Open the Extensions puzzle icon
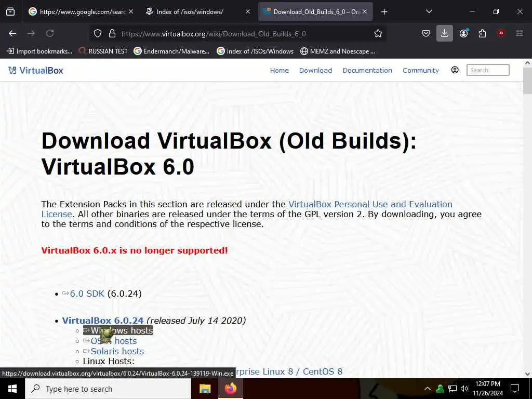The width and height of the screenshot is (532, 399). (x=482, y=33)
